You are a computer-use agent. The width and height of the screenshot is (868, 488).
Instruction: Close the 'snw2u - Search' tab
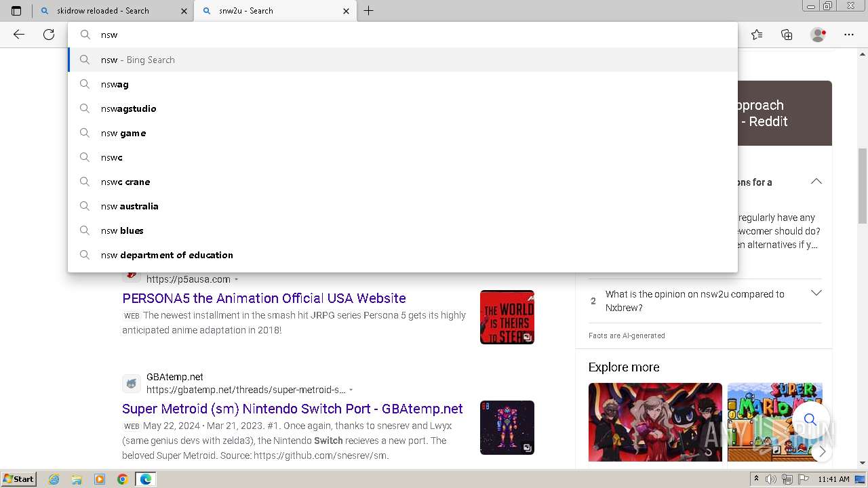pyautogui.click(x=346, y=11)
